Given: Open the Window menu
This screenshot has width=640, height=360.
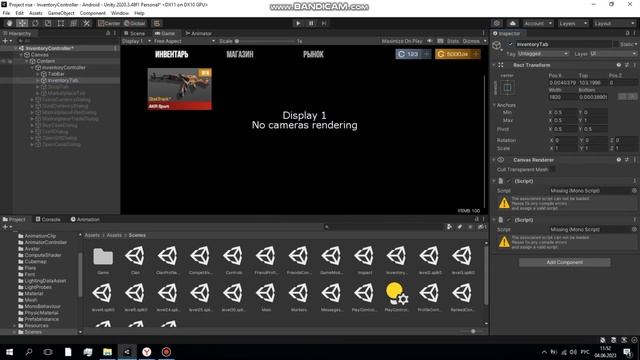Looking at the screenshot, I should click(x=120, y=13).
